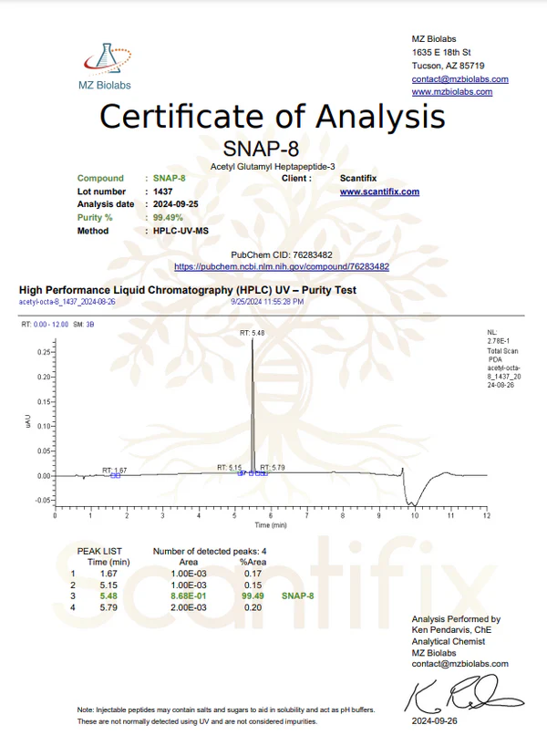This screenshot has height=756, width=547.
Task: Select the %Area value 0.17
Action: coord(253,574)
